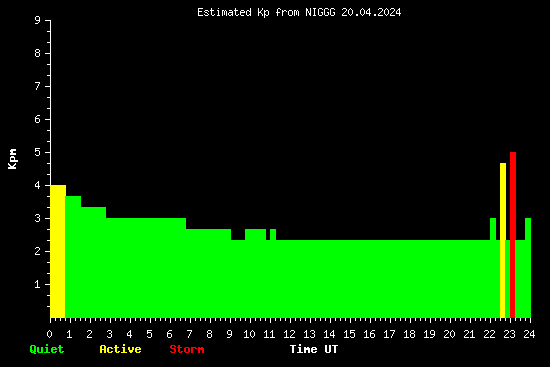Screen dimensions: 550x367
Task: Click the Kpm vertical axis label
Action: (12, 159)
